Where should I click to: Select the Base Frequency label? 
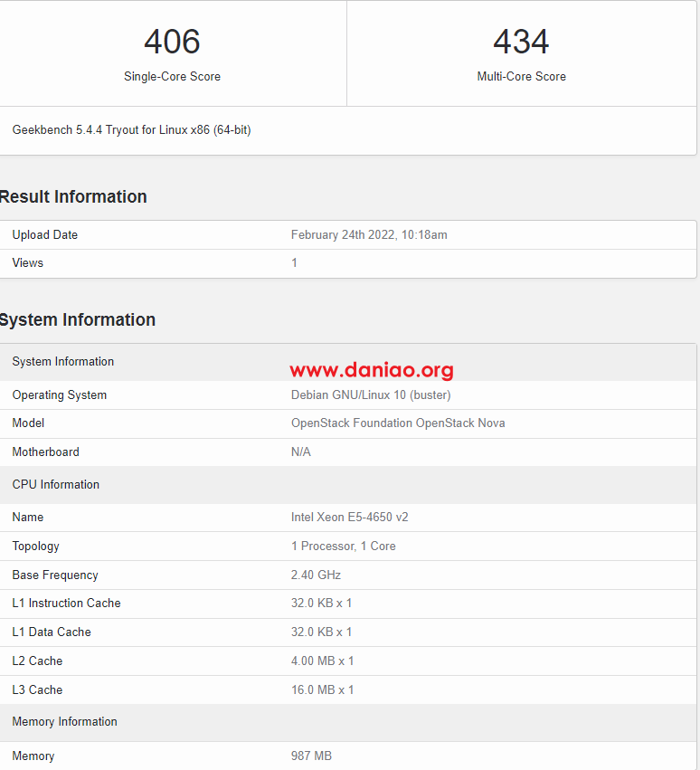point(55,575)
